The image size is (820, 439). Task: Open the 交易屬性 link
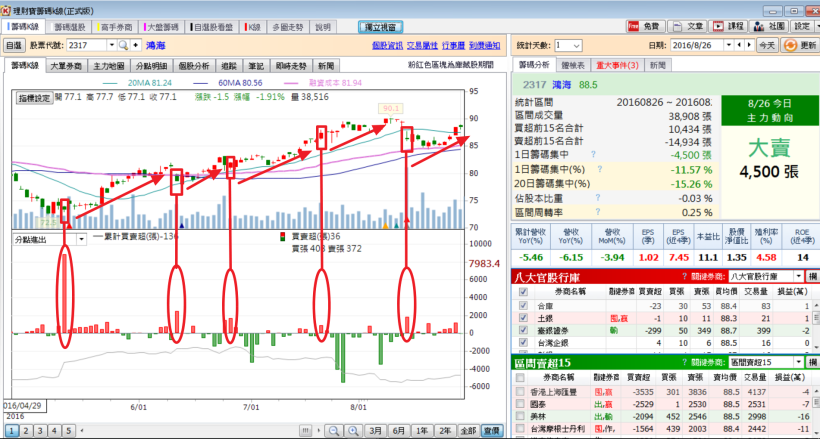coord(422,46)
